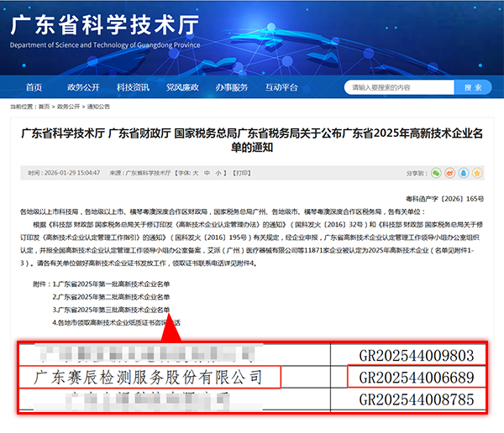Open the 首页 navigation menu item
The height and width of the screenshot is (433, 504).
[34, 87]
